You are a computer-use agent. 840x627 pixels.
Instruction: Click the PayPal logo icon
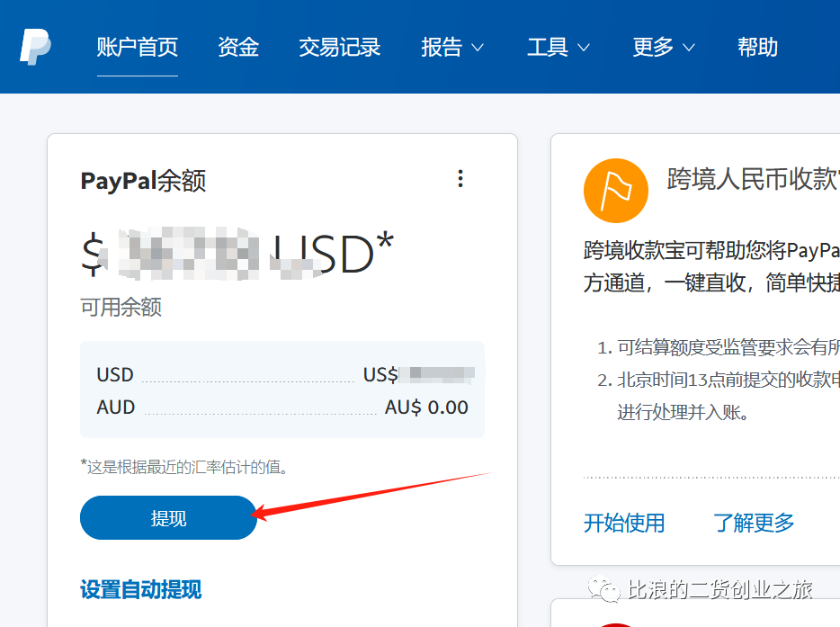(35, 47)
